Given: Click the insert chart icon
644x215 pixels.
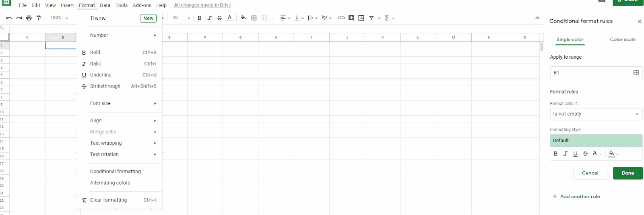Looking at the screenshot, I should tap(361, 18).
